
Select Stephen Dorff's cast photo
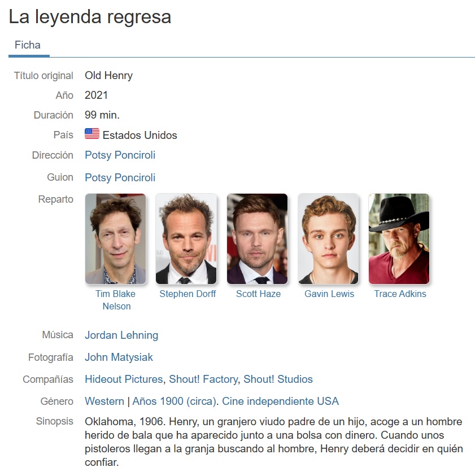[x=186, y=239]
